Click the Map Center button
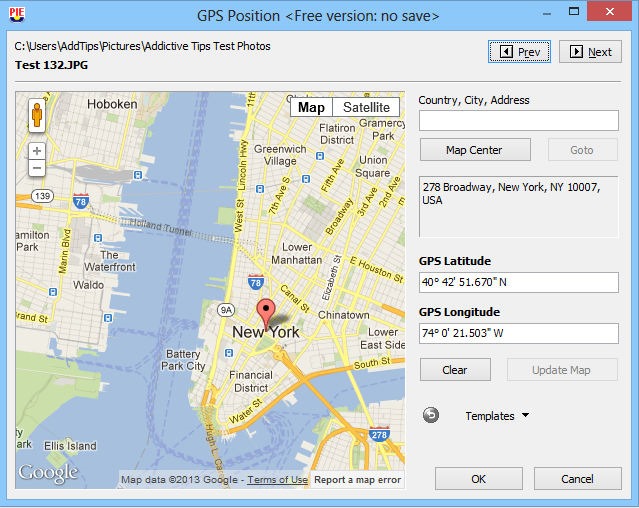Viewport: 639px width, 508px height. click(x=475, y=150)
